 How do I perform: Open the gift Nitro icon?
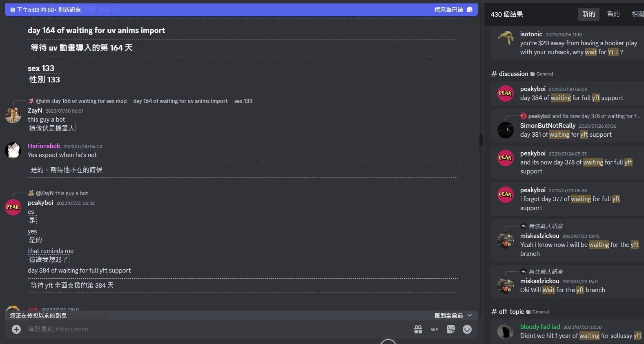pyautogui.click(x=418, y=329)
